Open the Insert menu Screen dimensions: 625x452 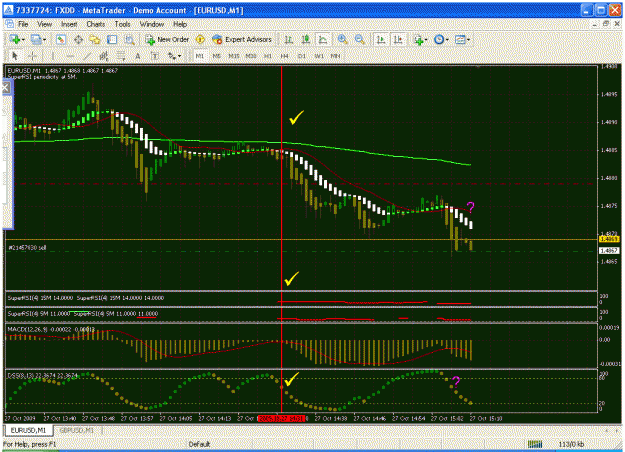[69, 24]
